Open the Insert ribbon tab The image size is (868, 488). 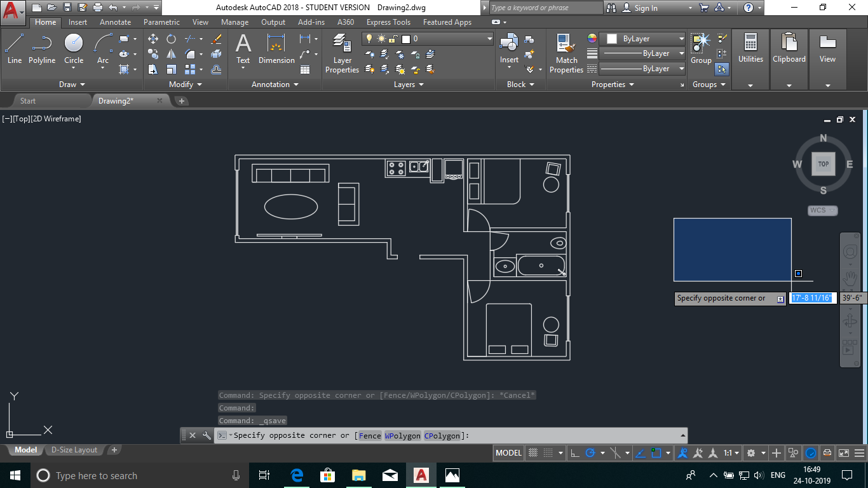click(x=78, y=22)
